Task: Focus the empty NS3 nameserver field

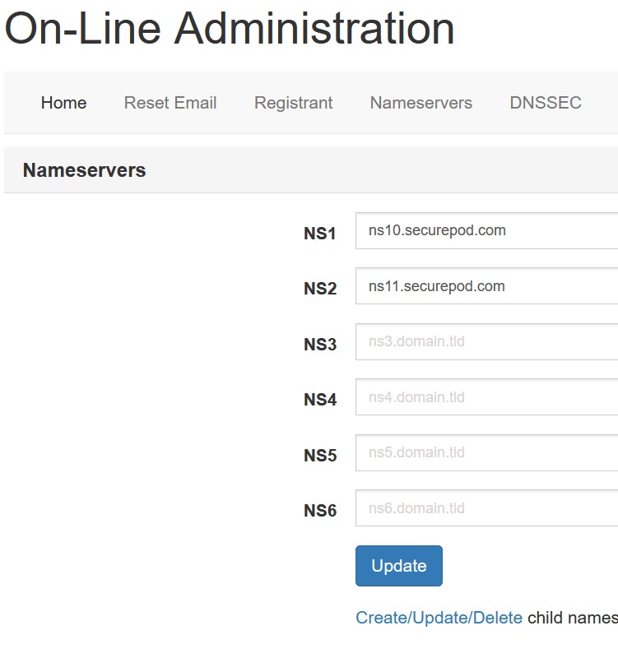Action: (x=487, y=341)
